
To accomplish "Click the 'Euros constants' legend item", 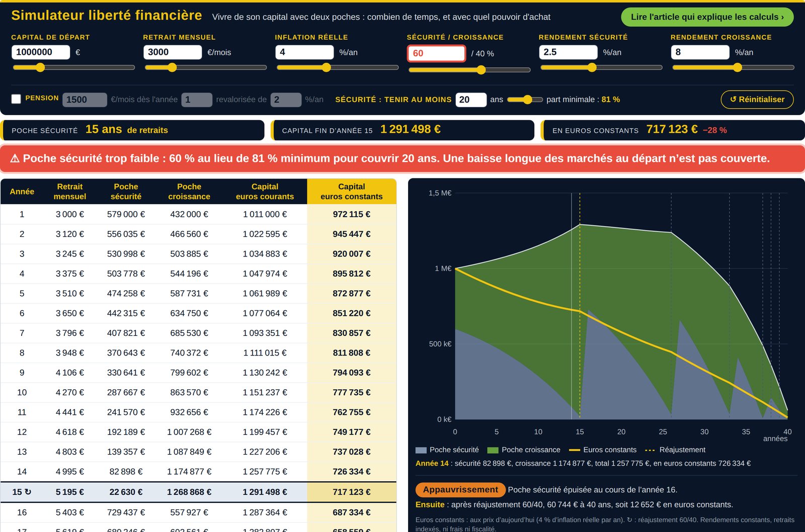I will tap(603, 450).
